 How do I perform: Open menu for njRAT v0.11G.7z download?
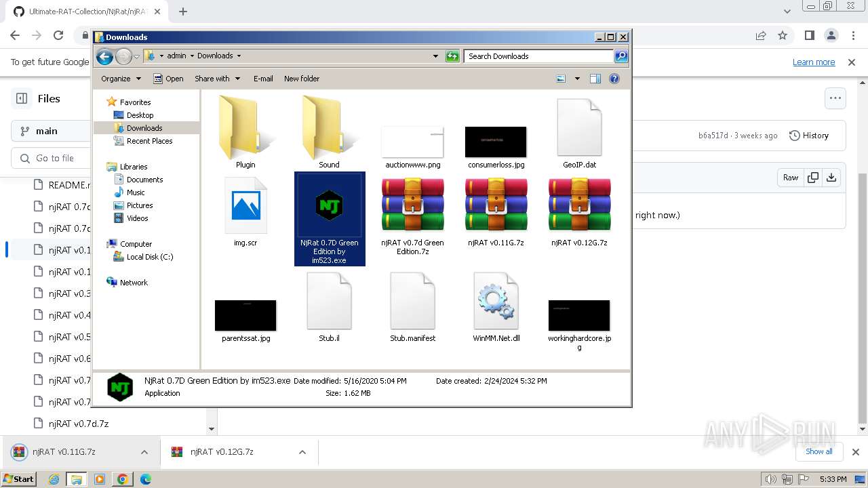[144, 452]
